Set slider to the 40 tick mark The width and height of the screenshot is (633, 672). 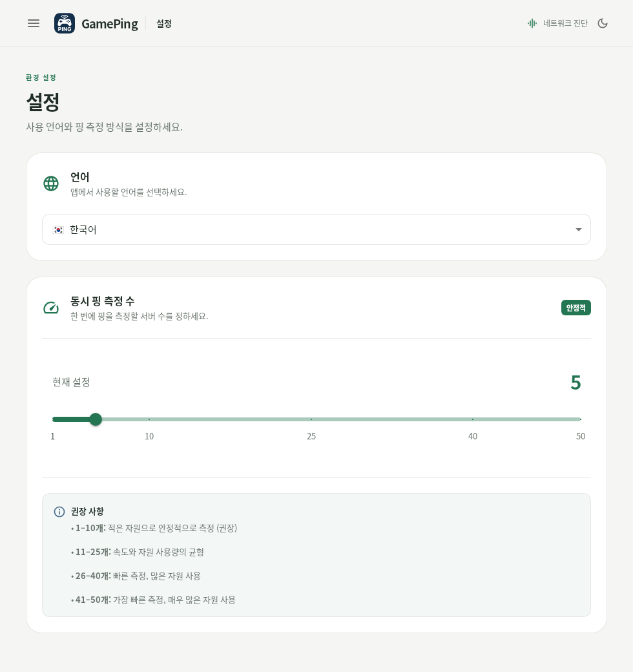[x=473, y=419]
